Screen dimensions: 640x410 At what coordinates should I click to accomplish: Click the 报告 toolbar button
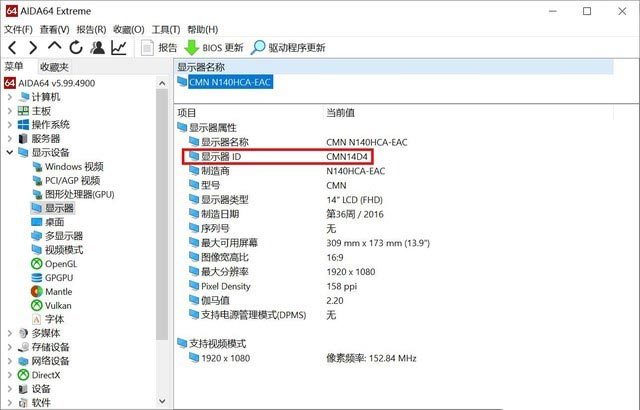pyautogui.click(x=160, y=47)
